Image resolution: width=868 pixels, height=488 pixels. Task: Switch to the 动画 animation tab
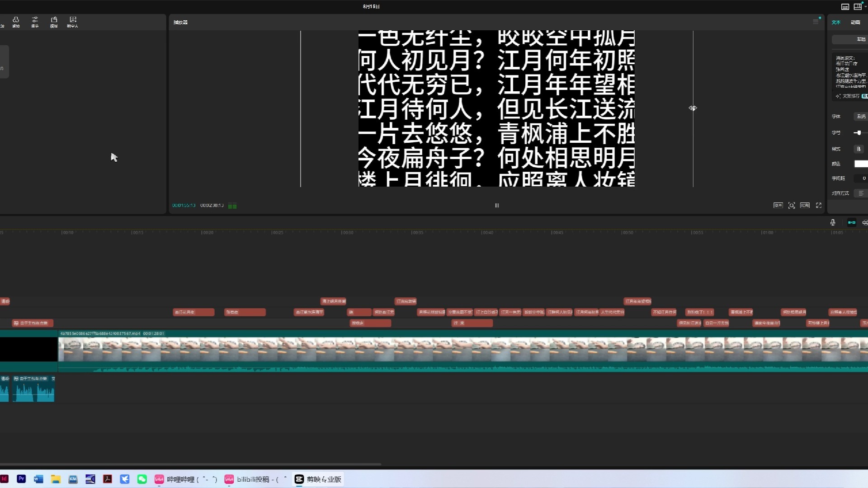(855, 22)
